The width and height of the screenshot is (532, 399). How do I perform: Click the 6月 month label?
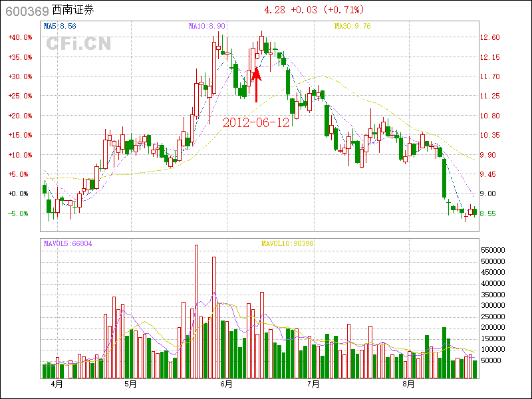[226, 384]
